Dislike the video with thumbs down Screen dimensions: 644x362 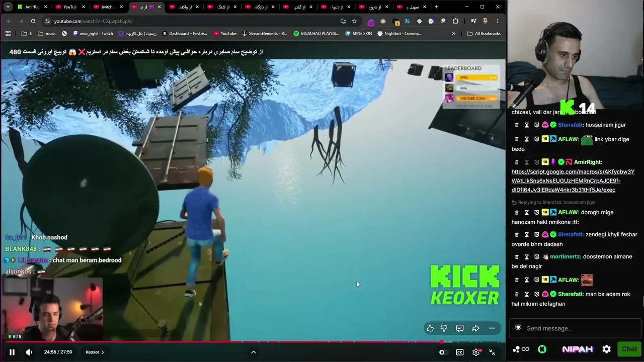coord(444,328)
